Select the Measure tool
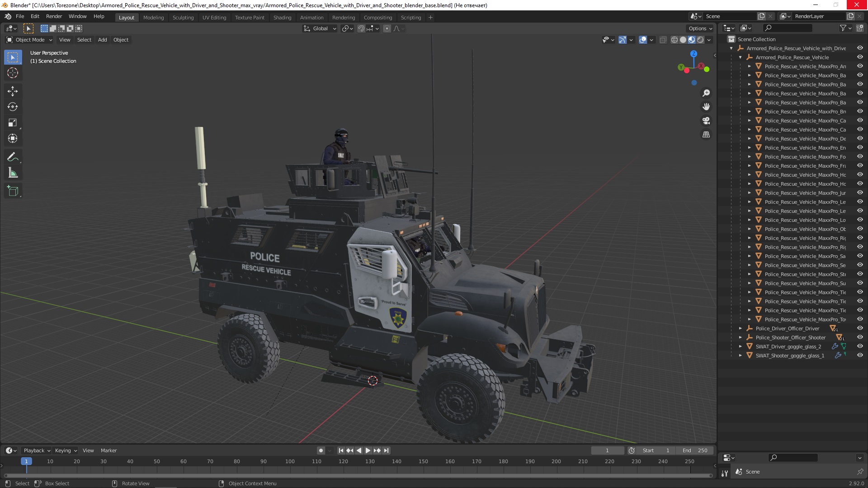Screen dimensions: 868x488 click(x=13, y=173)
